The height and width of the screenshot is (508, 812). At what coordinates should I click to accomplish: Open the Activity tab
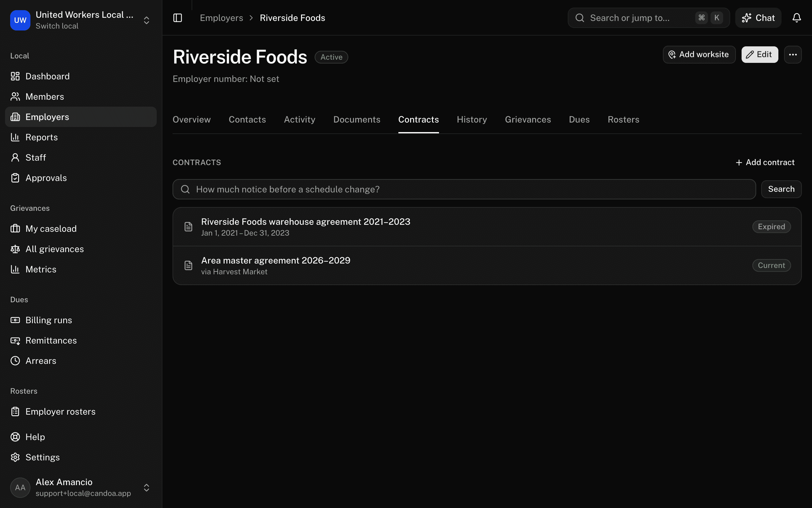300,120
